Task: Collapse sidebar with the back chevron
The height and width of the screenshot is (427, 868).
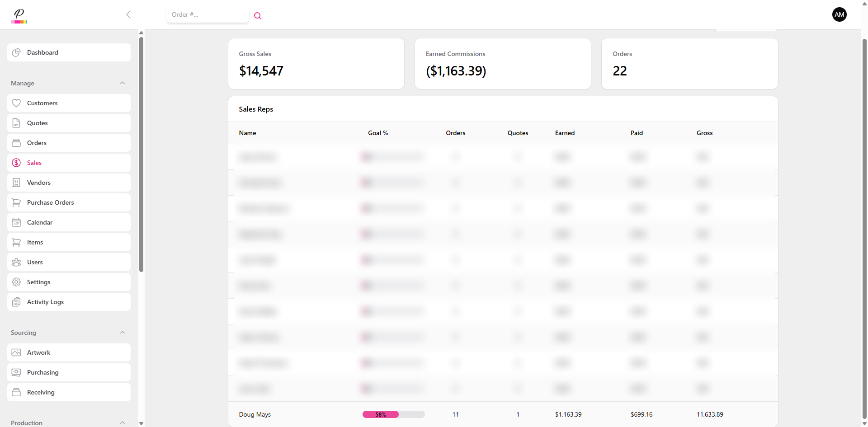Action: click(x=128, y=14)
